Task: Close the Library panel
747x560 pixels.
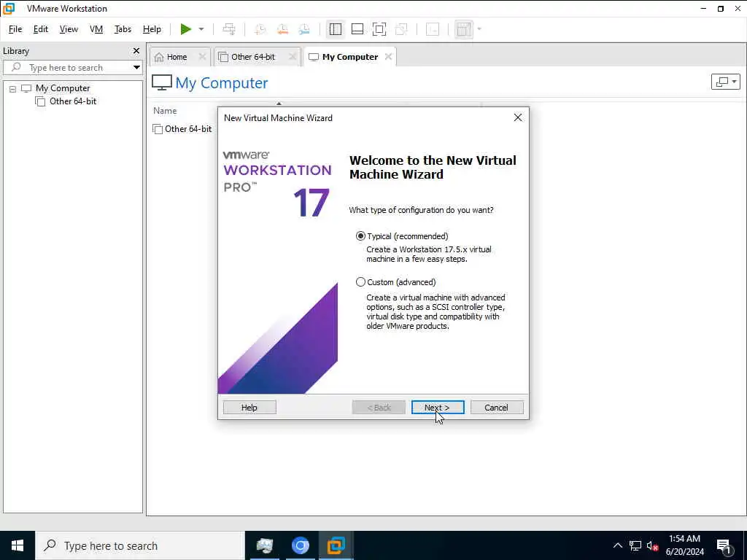Action: (x=136, y=50)
